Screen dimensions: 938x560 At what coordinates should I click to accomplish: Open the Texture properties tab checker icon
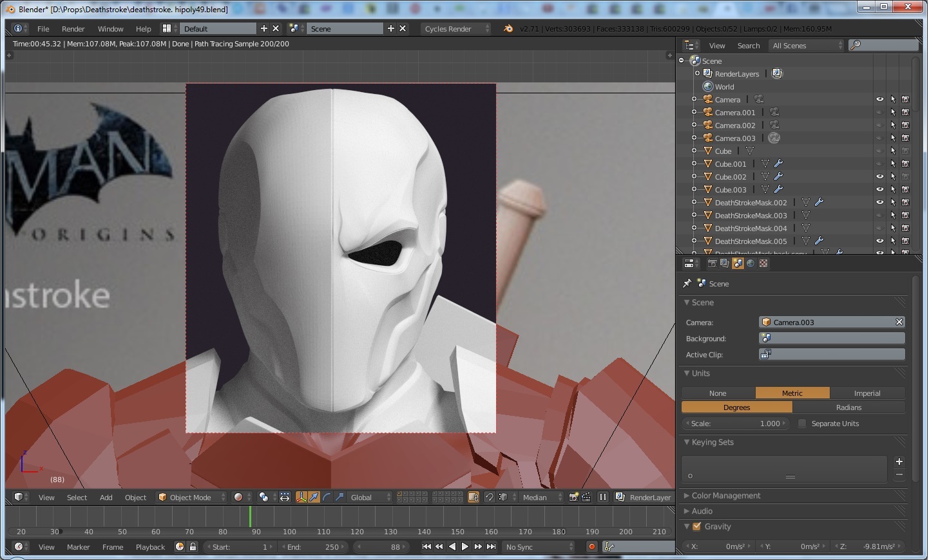point(763,263)
